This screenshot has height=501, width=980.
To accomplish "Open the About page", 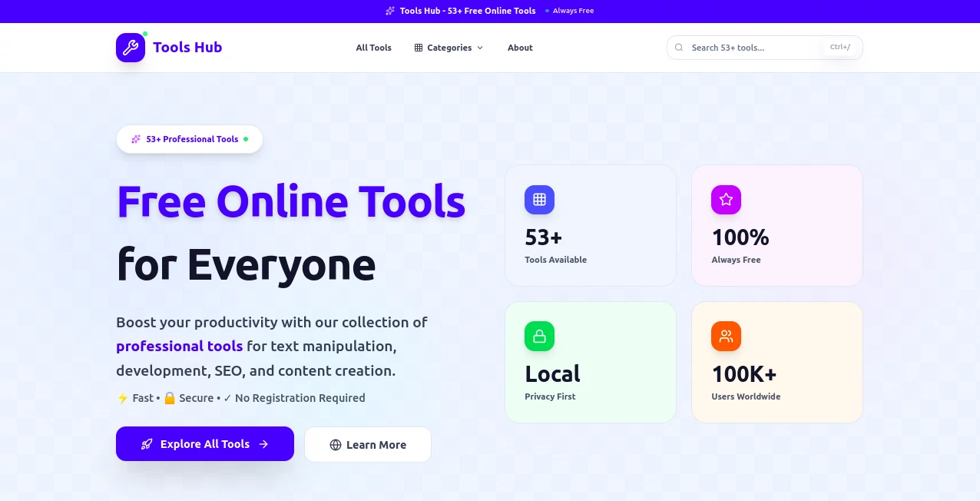I will pos(520,48).
